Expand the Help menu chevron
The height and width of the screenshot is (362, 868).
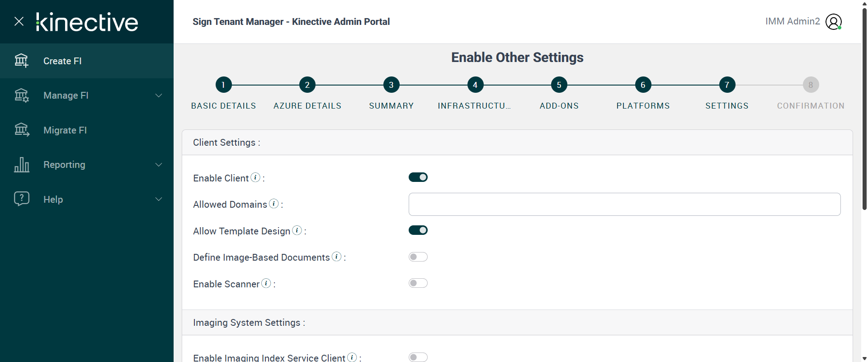click(159, 199)
